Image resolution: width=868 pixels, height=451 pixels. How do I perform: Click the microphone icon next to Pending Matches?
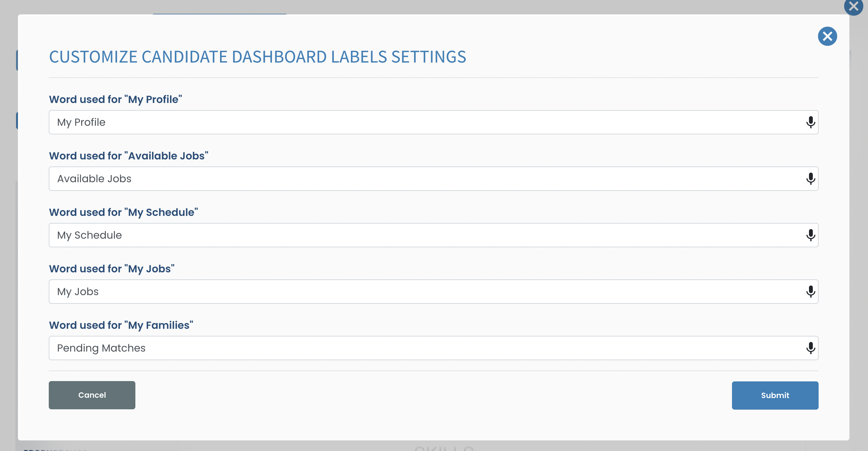811,348
